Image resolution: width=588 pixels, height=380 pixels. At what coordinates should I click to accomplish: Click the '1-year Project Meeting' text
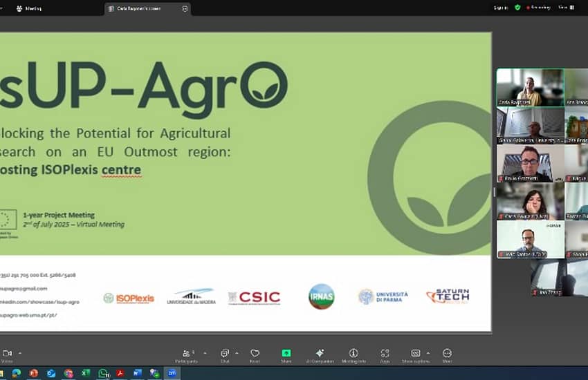(x=59, y=215)
